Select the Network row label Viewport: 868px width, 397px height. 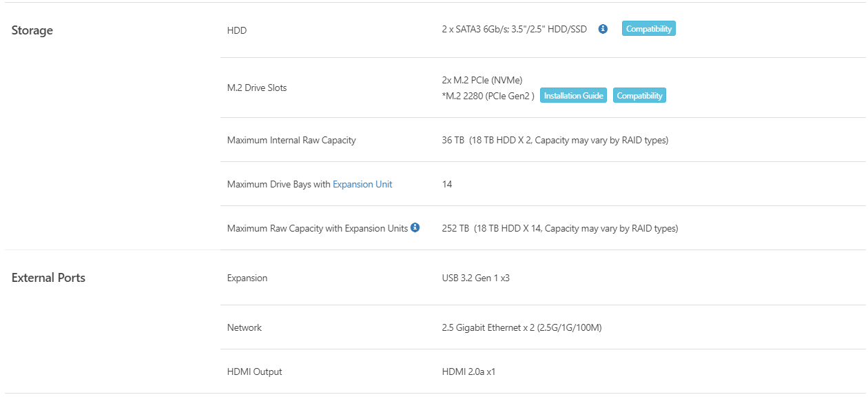245,327
